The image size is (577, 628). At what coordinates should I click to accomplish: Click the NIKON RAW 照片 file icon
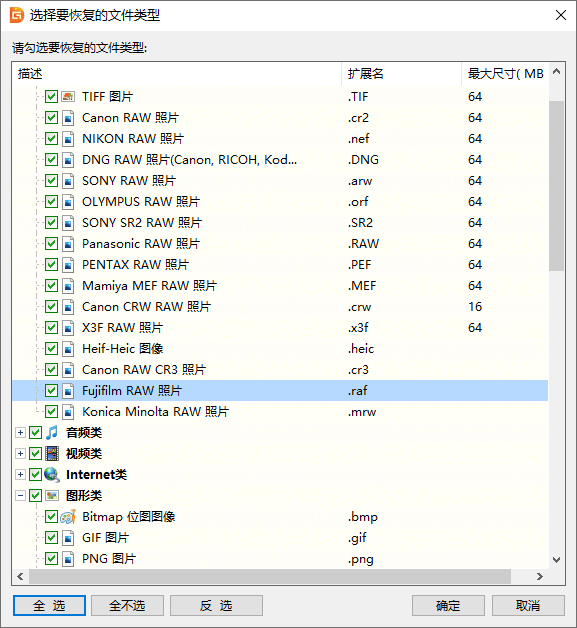point(68,139)
